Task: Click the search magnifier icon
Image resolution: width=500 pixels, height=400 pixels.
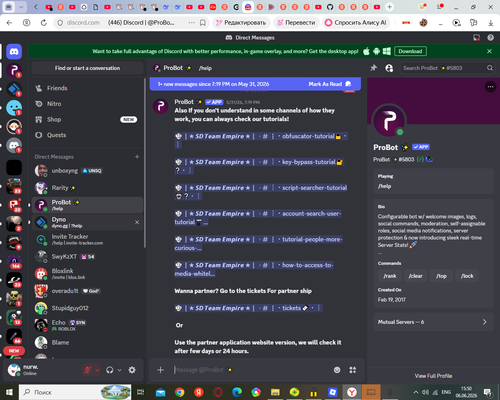Action: point(490,68)
